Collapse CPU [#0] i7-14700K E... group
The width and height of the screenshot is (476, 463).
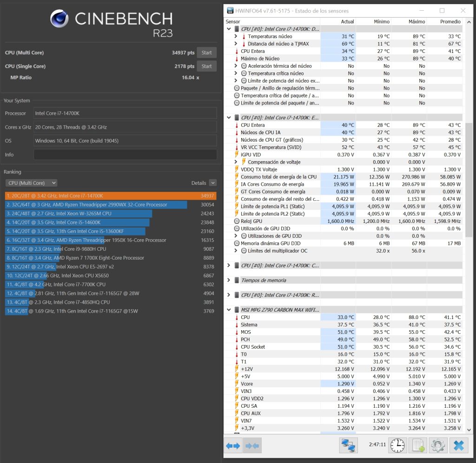pyautogui.click(x=229, y=117)
